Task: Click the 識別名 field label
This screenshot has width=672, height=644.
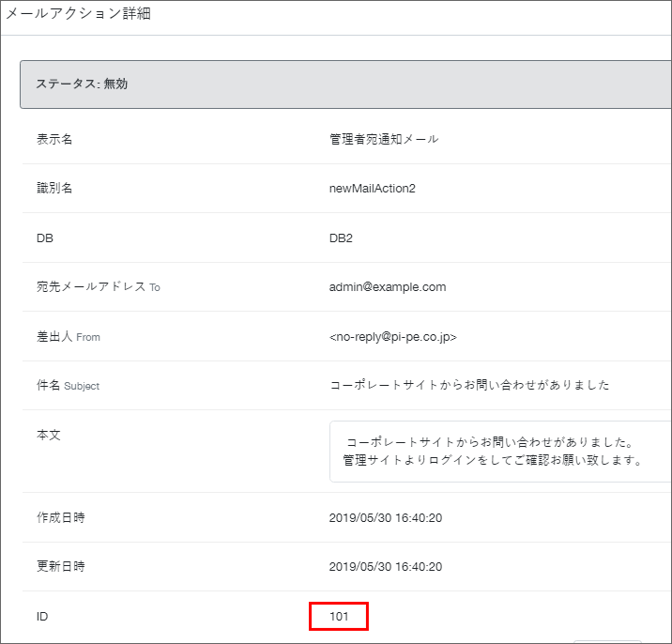Action: click(54, 189)
